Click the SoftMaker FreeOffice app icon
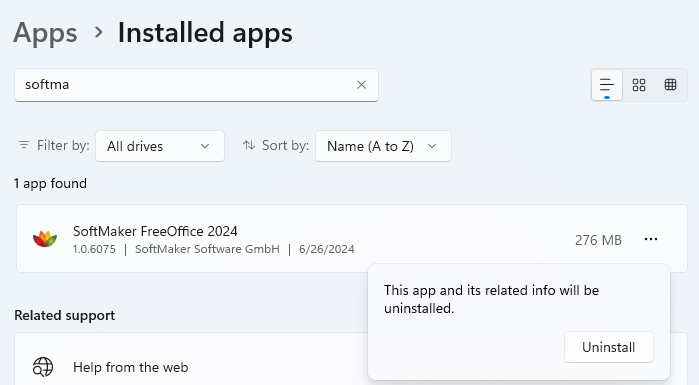 click(45, 239)
